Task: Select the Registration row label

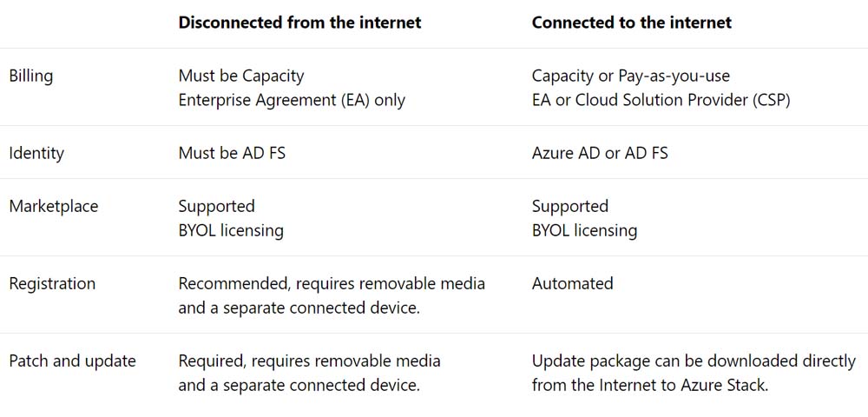Action: [52, 283]
